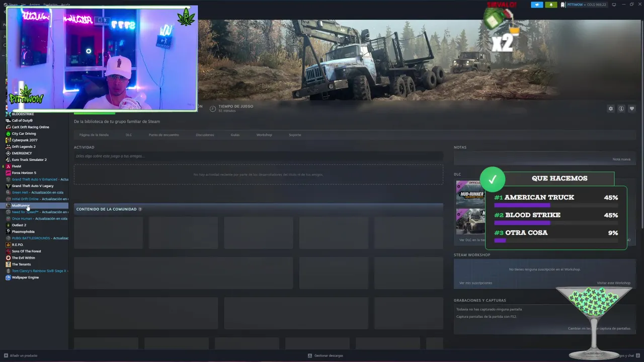Open the first MudRunner DLC thumbnail

[470, 193]
